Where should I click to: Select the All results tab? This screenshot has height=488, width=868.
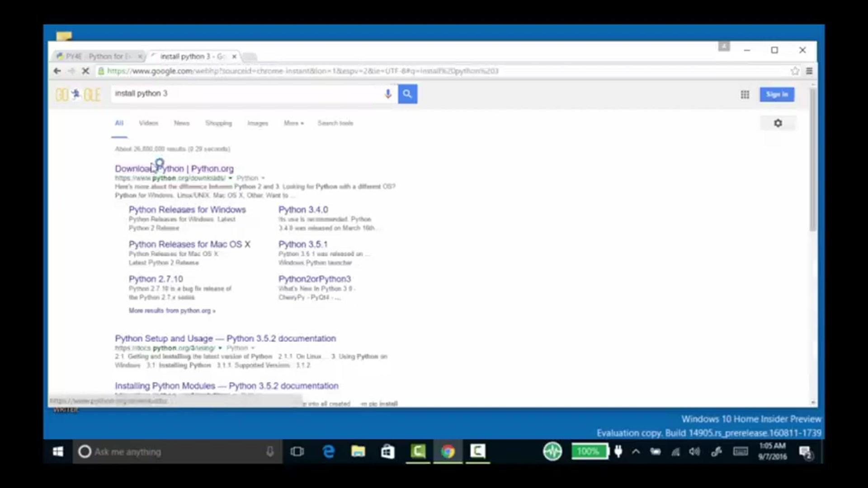point(119,123)
